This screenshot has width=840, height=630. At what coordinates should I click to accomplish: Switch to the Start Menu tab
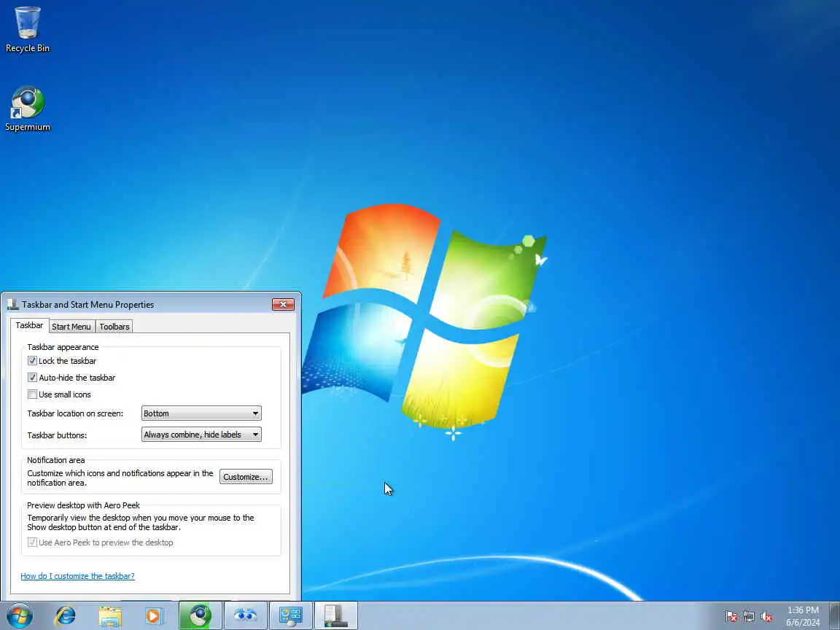(x=71, y=327)
